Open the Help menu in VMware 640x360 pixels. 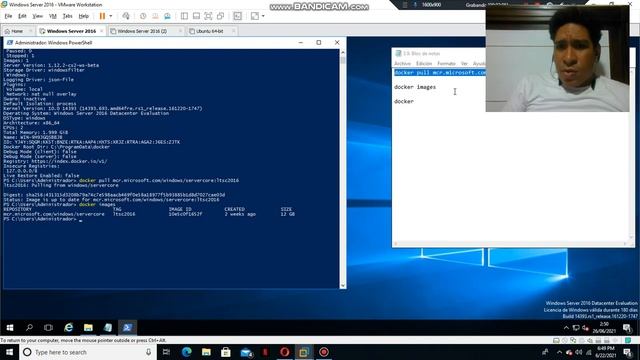click(x=84, y=16)
